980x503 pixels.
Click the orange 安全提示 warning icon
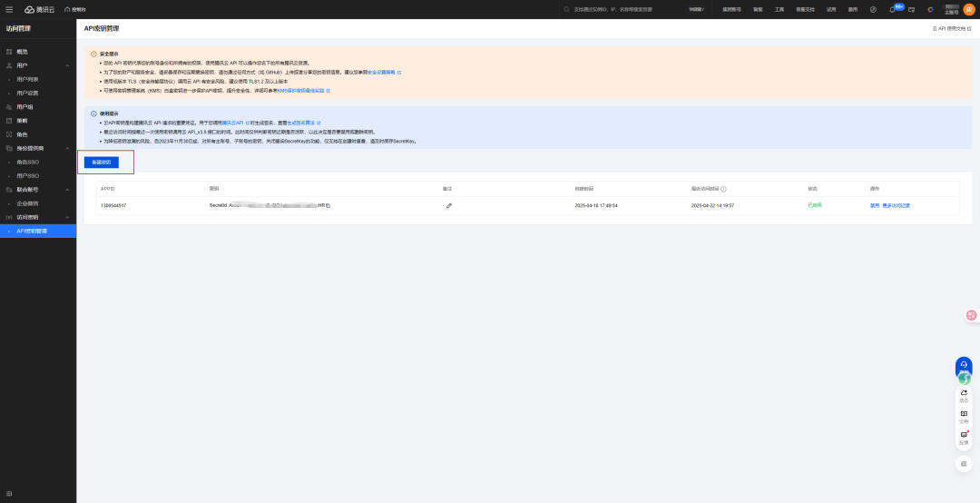93,54
